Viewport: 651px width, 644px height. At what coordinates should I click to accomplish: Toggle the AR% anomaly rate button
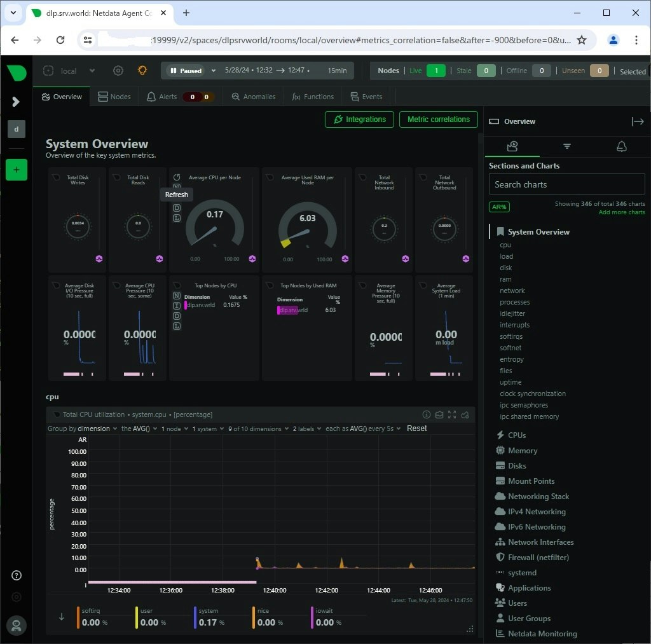tap(499, 207)
